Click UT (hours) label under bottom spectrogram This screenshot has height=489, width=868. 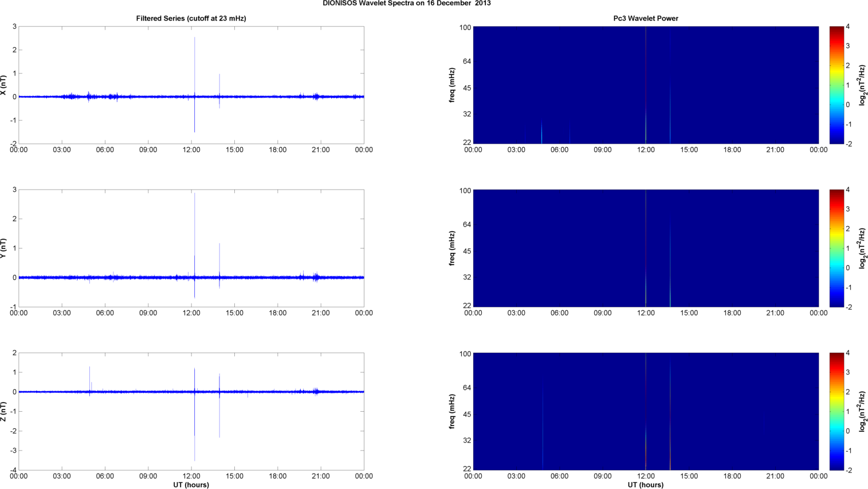(x=645, y=485)
